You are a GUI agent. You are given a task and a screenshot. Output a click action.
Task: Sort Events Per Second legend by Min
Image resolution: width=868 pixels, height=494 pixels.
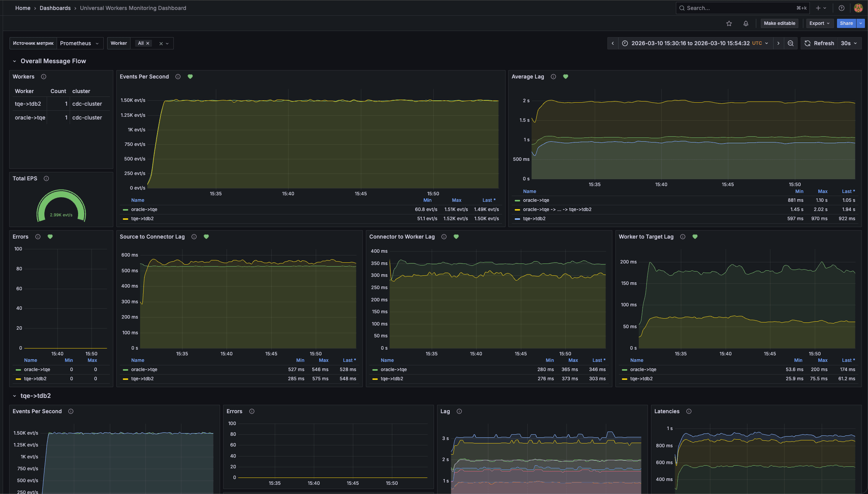click(427, 200)
